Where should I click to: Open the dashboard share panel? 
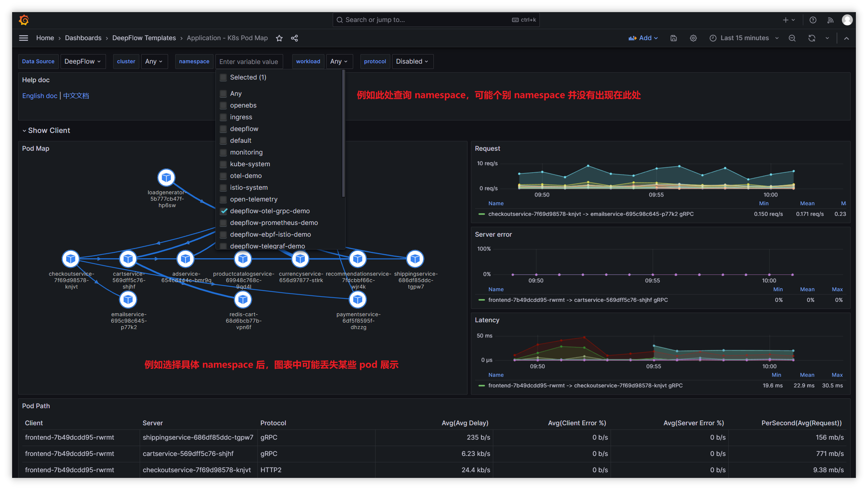[295, 38]
